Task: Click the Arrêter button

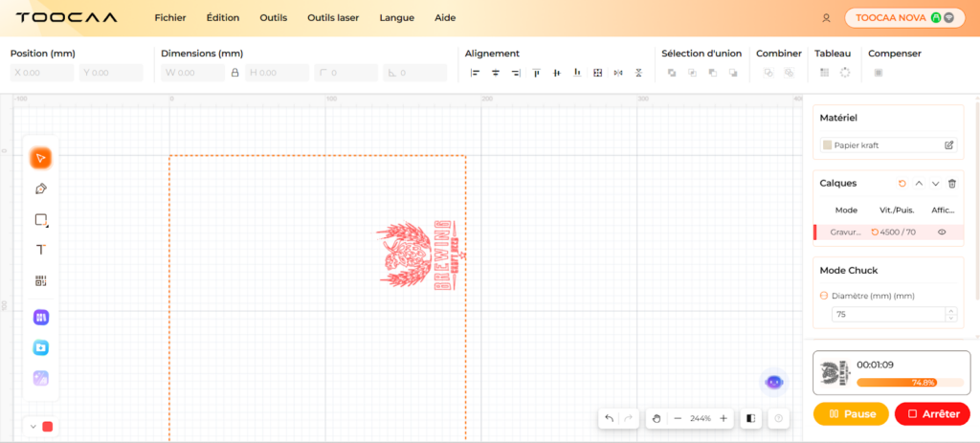Action: click(932, 413)
